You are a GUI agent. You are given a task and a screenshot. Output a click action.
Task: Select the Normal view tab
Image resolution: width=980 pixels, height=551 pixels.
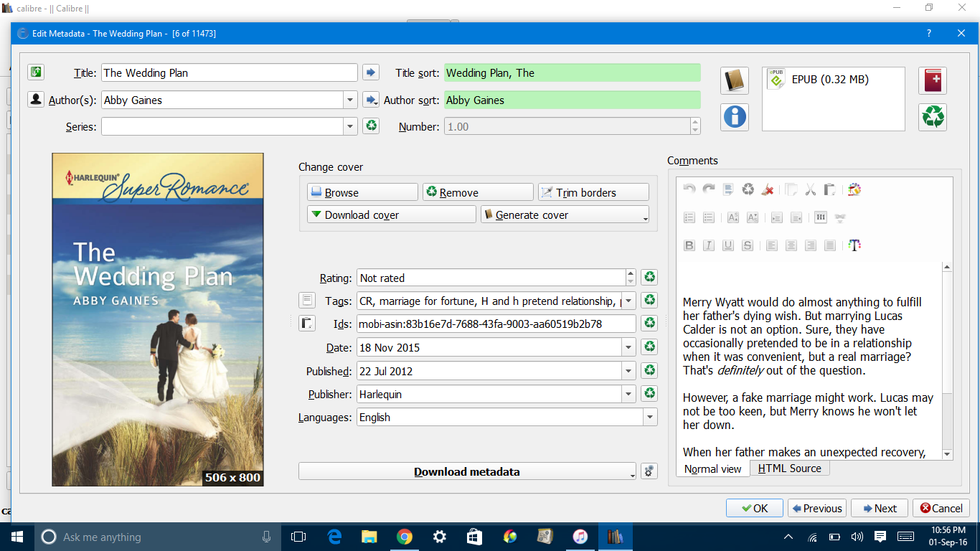[712, 469]
